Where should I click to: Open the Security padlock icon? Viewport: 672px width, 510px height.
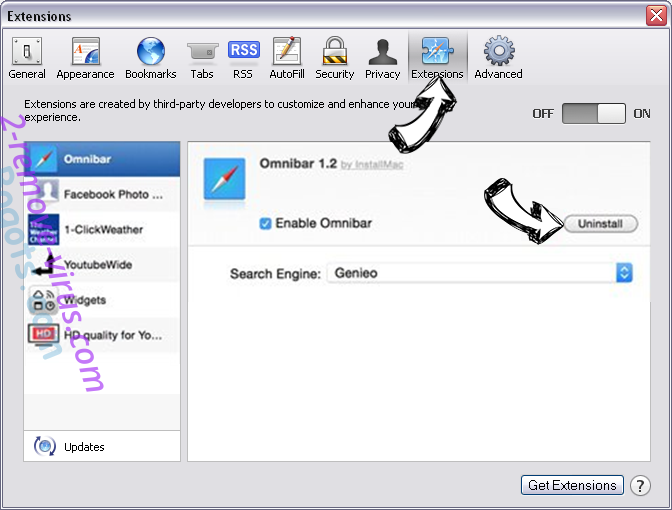pos(335,51)
